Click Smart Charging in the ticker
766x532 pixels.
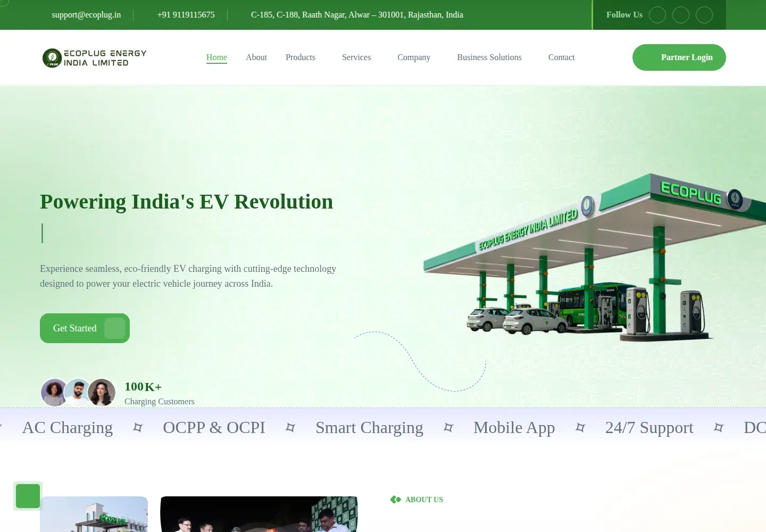(x=369, y=428)
